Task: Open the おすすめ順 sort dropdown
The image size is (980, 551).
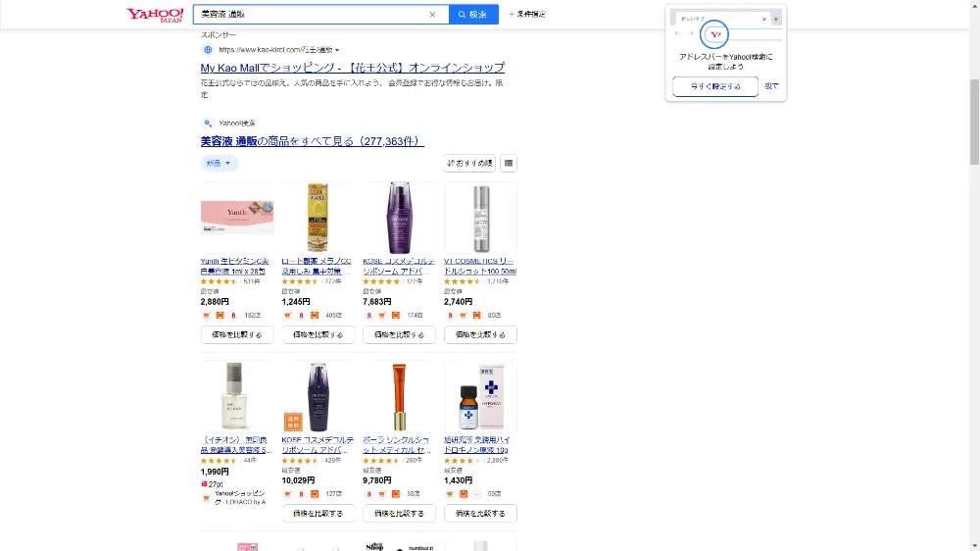Action: [x=469, y=163]
